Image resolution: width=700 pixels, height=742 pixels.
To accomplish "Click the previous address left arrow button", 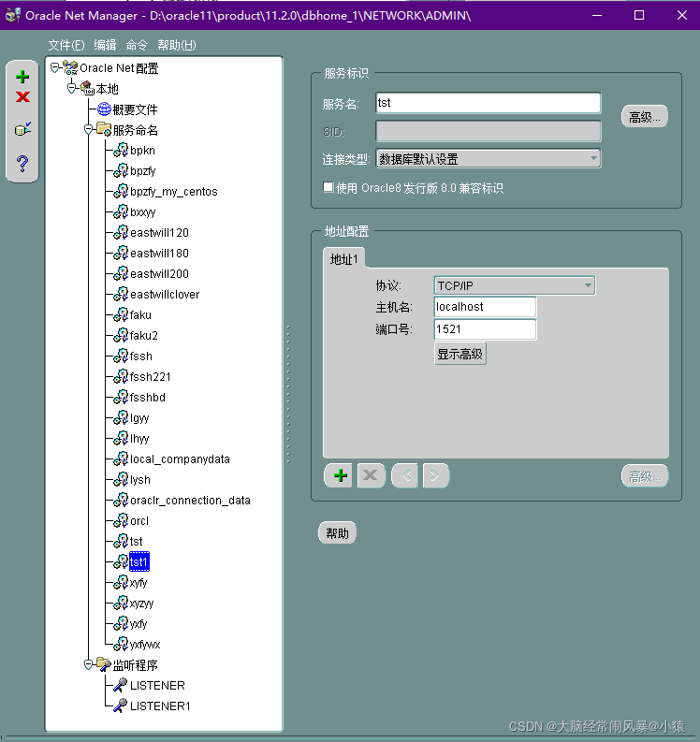I will point(405,475).
